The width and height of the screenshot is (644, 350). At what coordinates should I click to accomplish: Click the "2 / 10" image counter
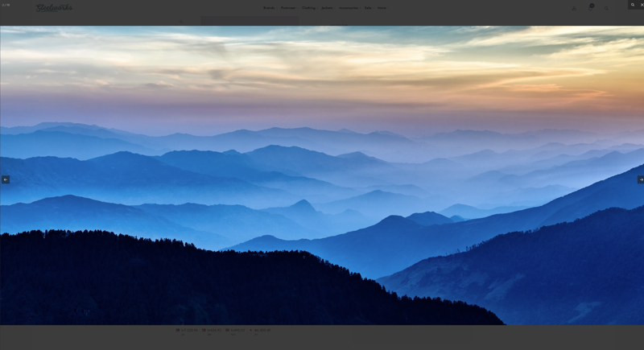pyautogui.click(x=6, y=5)
